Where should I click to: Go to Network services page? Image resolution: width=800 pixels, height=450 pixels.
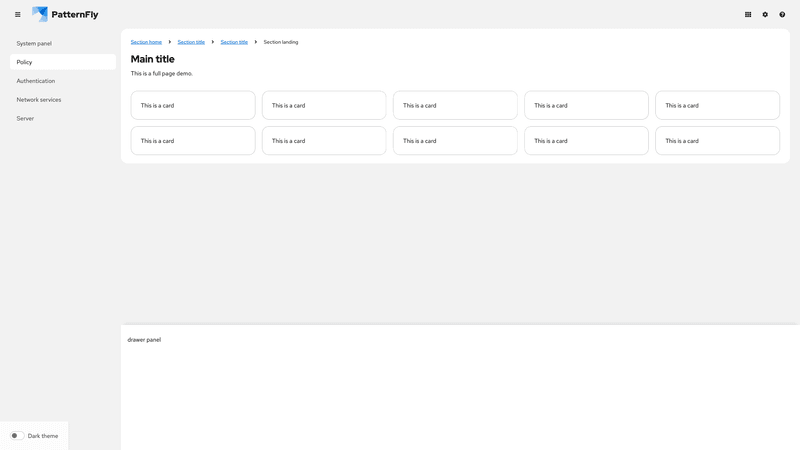point(39,100)
